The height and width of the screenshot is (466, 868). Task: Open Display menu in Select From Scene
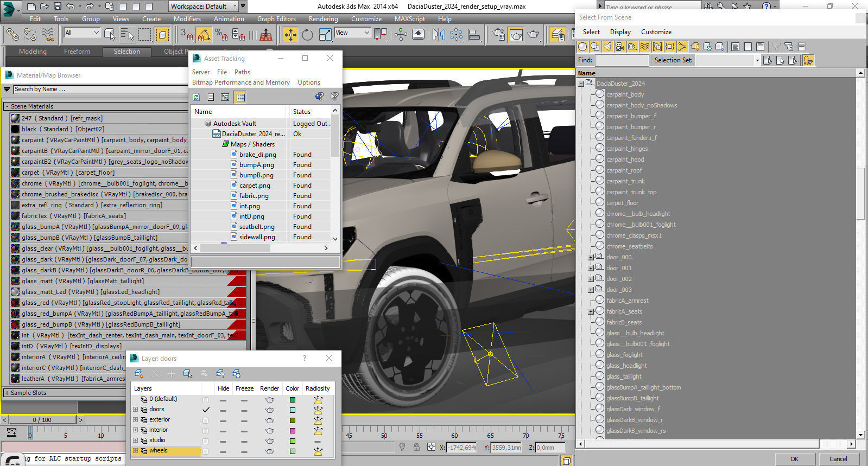[x=620, y=32]
